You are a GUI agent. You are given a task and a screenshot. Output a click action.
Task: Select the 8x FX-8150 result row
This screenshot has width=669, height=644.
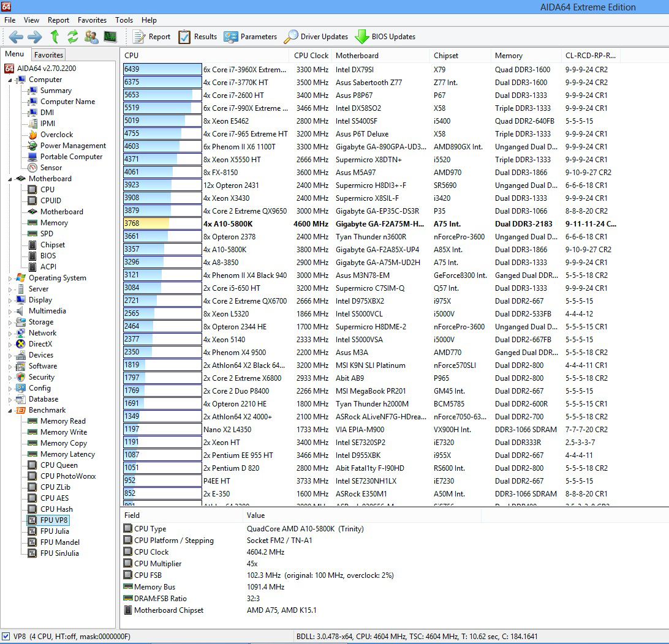point(370,173)
